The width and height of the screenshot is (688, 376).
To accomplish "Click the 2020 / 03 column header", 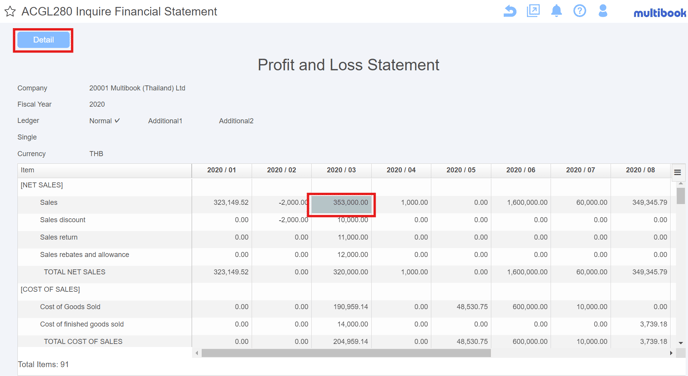I will coord(341,170).
